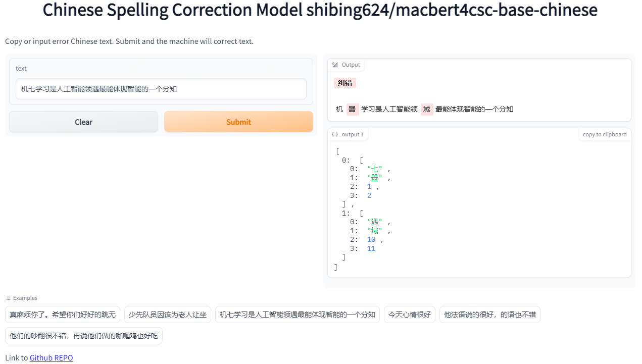Click the corrected character 器 in the output sentence
This screenshot has width=642, height=364.
pyautogui.click(x=352, y=109)
